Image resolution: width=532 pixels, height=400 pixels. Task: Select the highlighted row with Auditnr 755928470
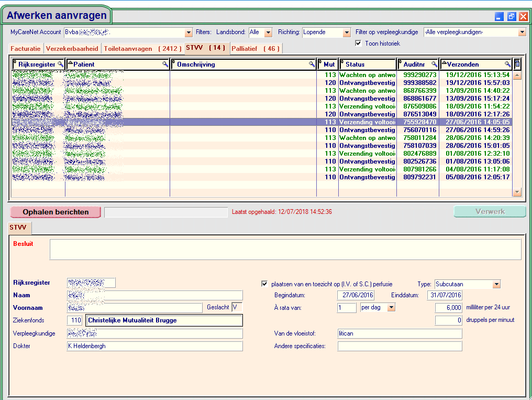(x=262, y=122)
